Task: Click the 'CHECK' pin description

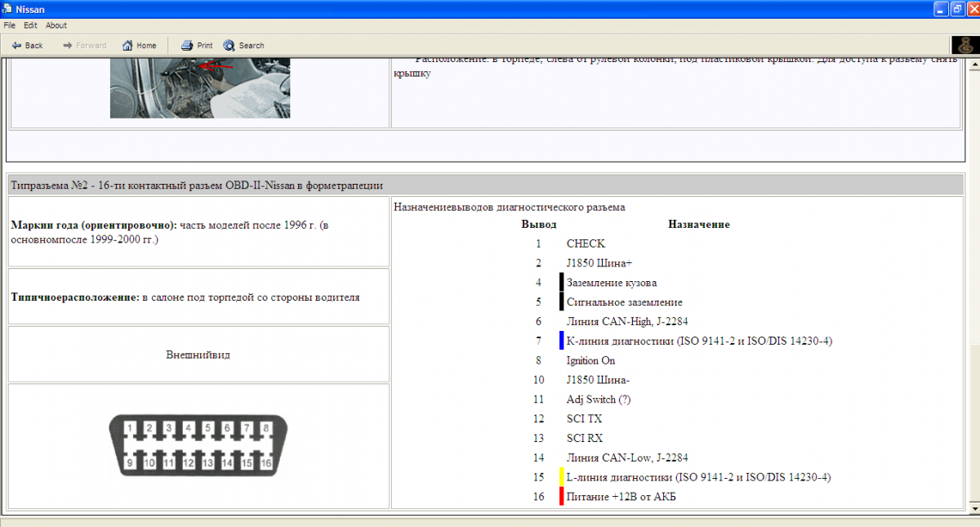Action: tap(586, 243)
